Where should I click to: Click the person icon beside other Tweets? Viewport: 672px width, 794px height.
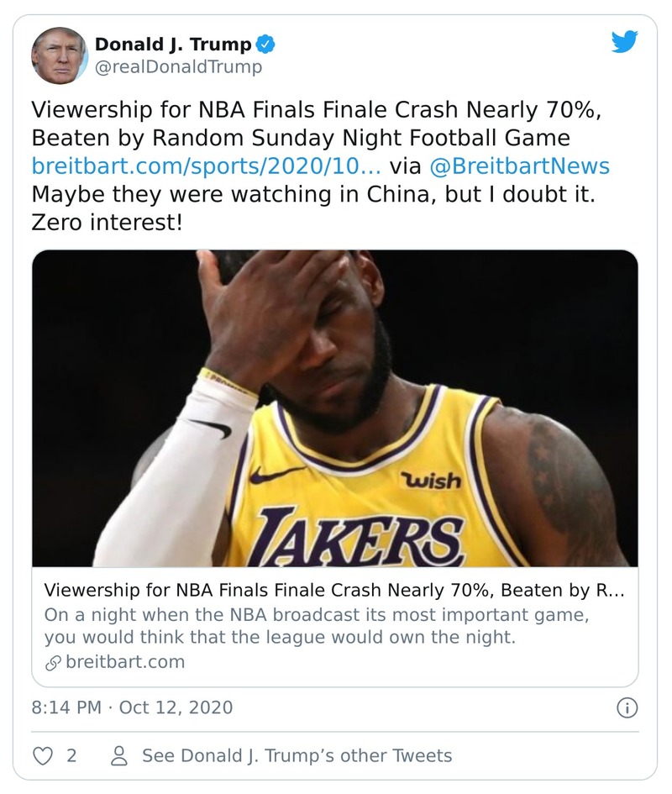point(120,755)
